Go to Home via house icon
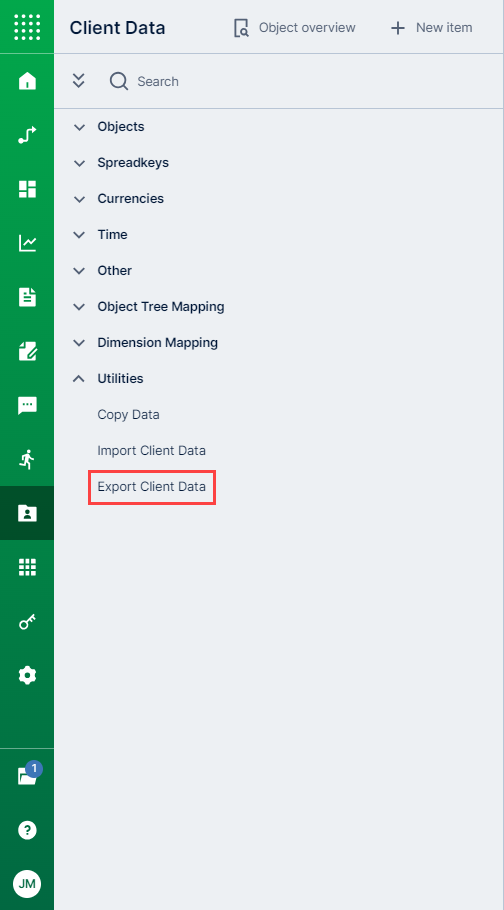 pos(27,81)
